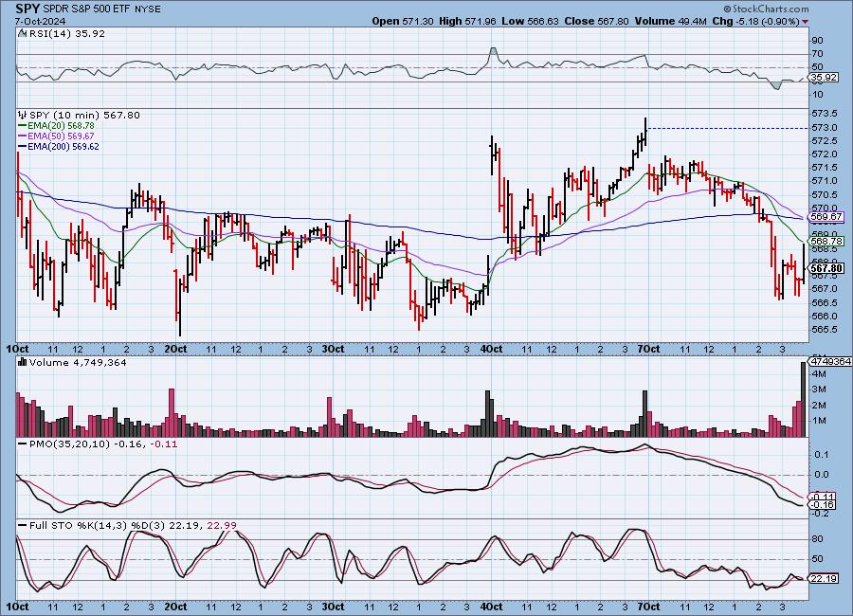The width and height of the screenshot is (853, 616).
Task: Click the 35.92 RSI flag on right axis
Action: (823, 78)
